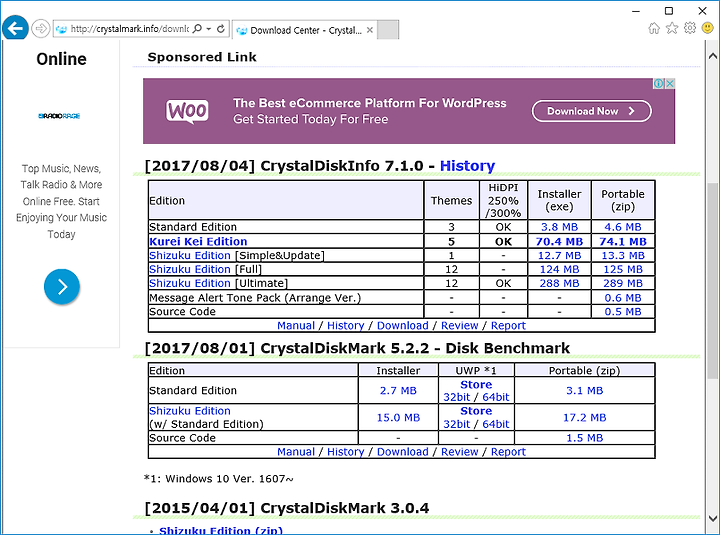Click the AdChoices info icon on ad
Screen dimensions: 720x535
(658, 83)
